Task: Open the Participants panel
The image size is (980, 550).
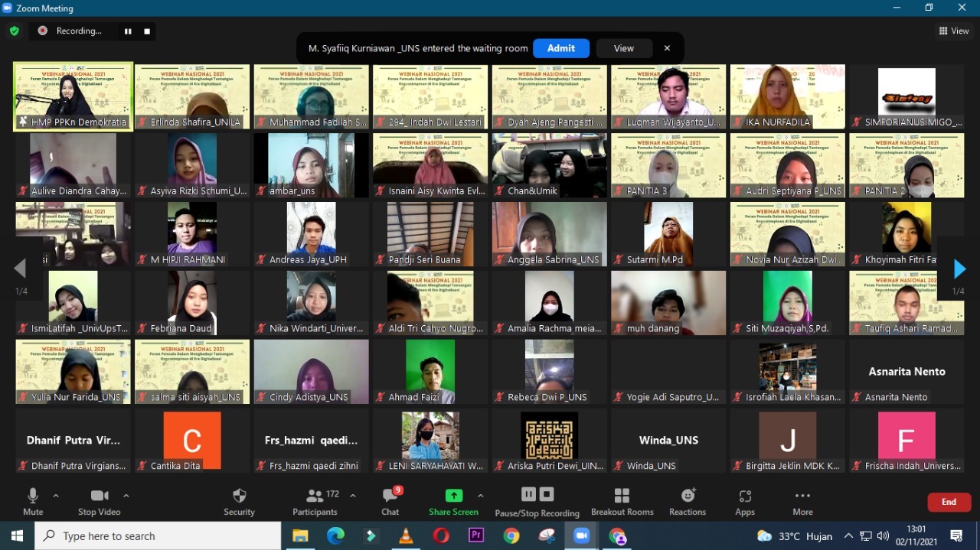Action: [x=315, y=502]
